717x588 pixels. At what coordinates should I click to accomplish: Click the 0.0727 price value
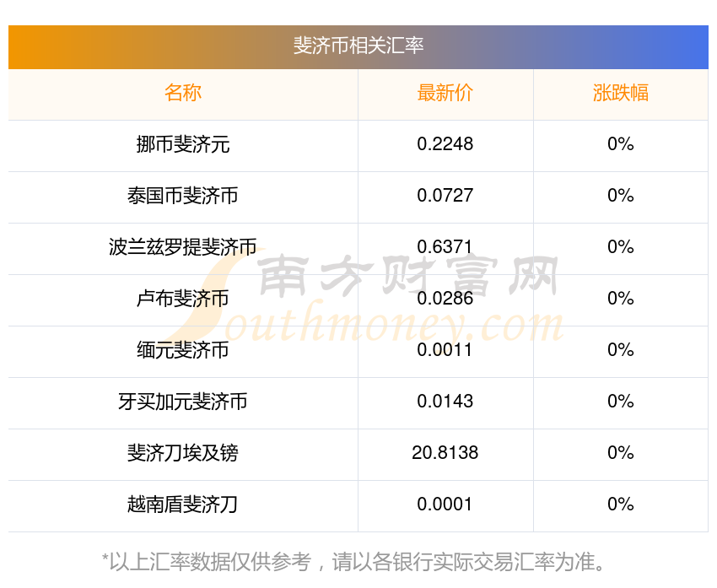[x=445, y=196]
